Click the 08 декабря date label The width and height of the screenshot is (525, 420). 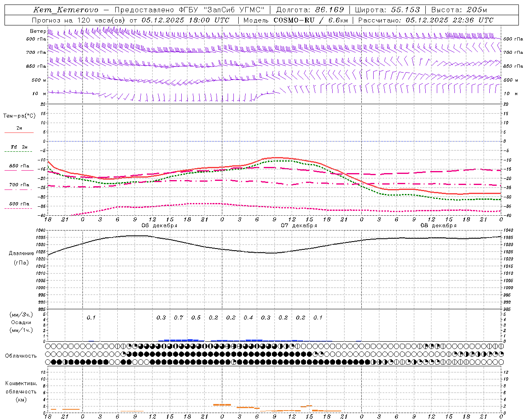438,226
